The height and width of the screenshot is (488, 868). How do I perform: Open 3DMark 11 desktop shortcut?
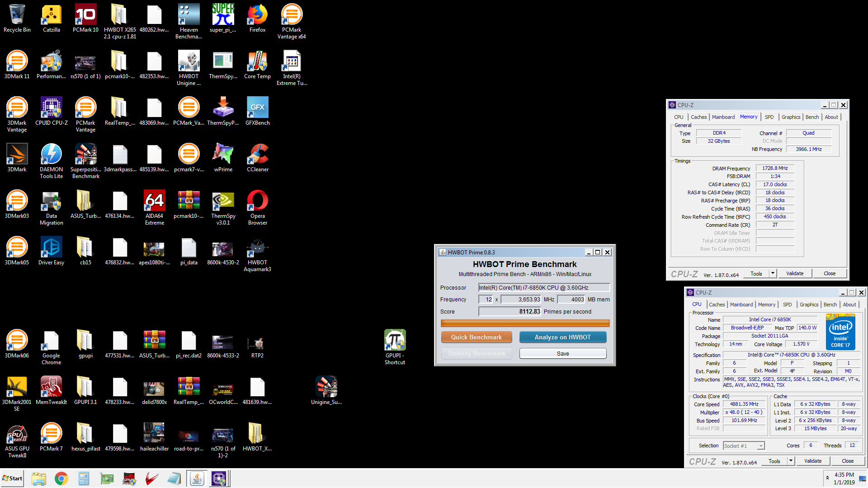(17, 65)
